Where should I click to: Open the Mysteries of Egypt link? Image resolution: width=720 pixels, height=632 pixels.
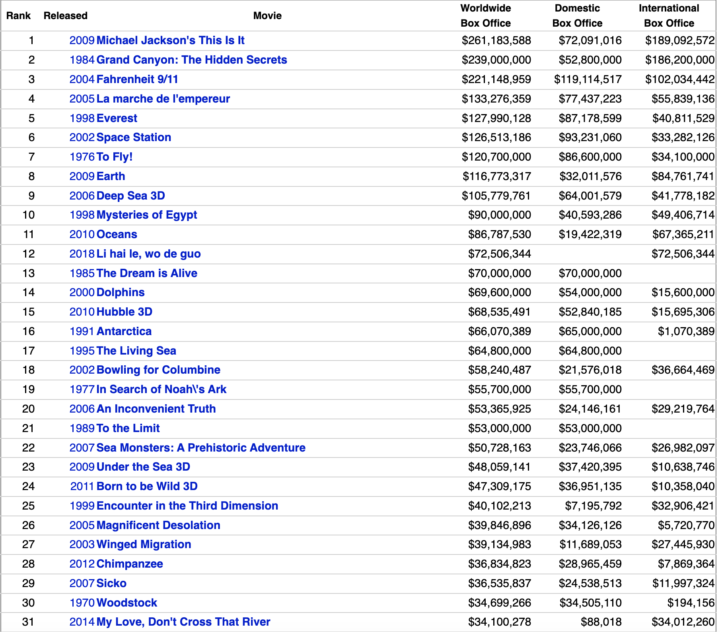click(x=146, y=215)
